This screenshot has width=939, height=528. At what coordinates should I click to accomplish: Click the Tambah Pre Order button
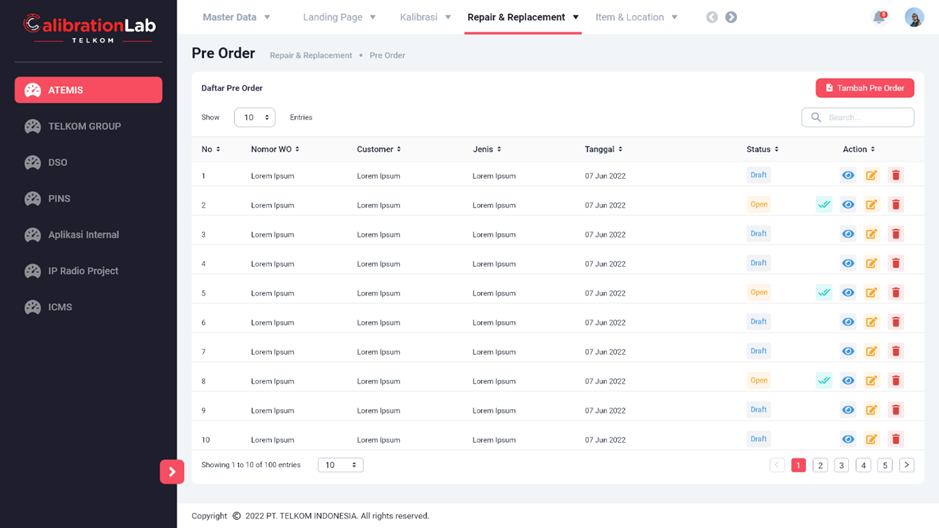(x=865, y=88)
